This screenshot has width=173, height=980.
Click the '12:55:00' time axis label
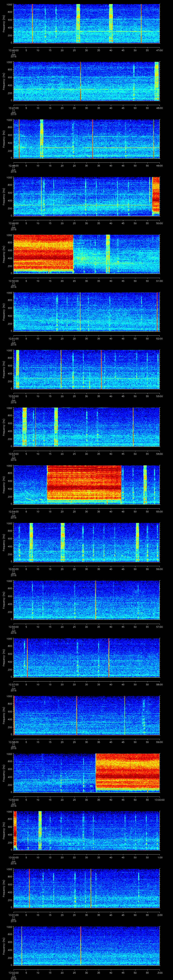pos(13,569)
